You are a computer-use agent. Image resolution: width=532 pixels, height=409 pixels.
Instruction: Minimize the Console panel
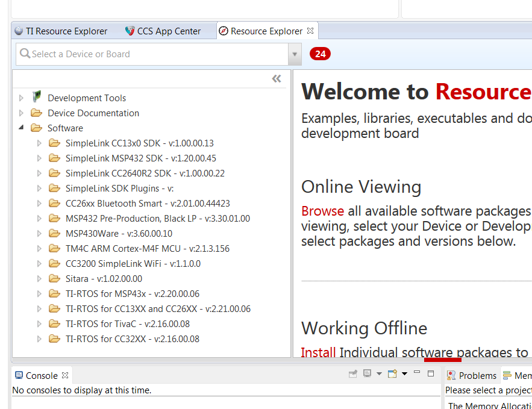[417, 372]
